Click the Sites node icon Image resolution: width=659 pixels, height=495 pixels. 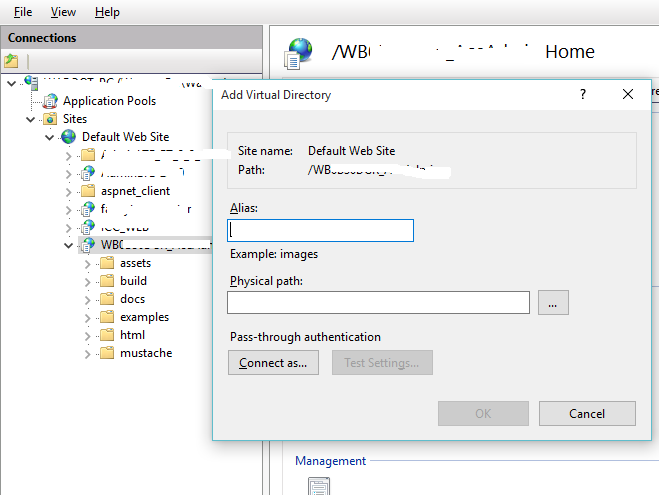tap(50, 119)
